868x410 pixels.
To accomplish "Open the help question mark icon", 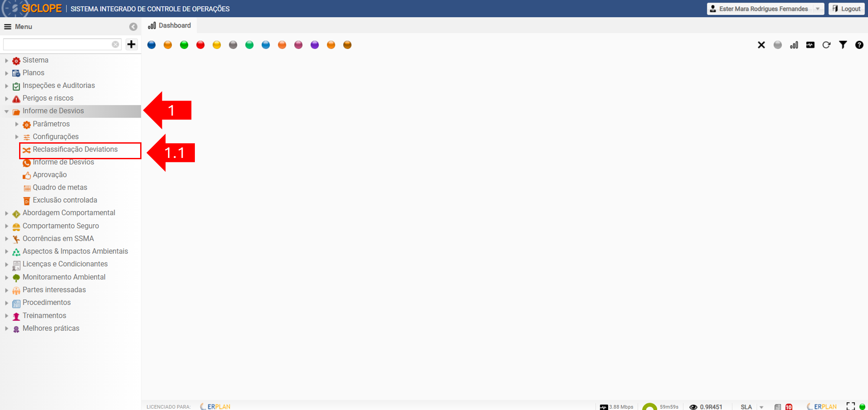I will click(859, 45).
